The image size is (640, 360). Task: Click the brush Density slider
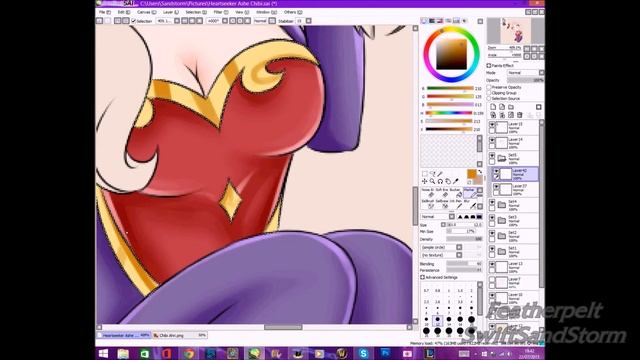click(x=464, y=239)
